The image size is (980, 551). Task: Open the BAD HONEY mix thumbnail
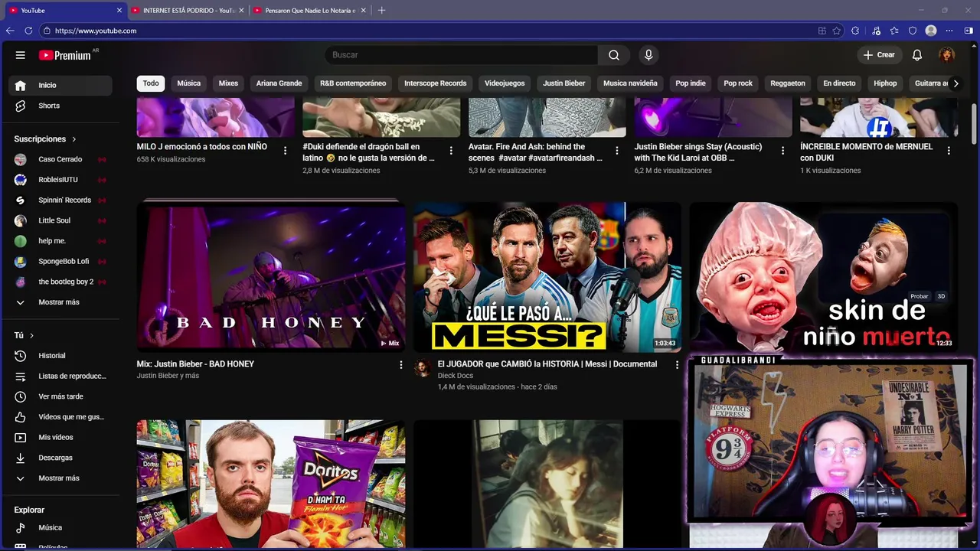(271, 277)
